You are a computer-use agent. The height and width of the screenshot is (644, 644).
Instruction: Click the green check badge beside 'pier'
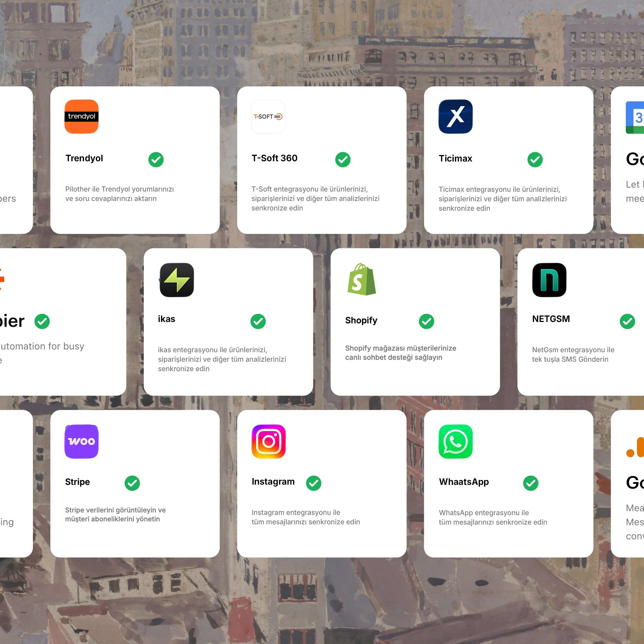point(42,321)
